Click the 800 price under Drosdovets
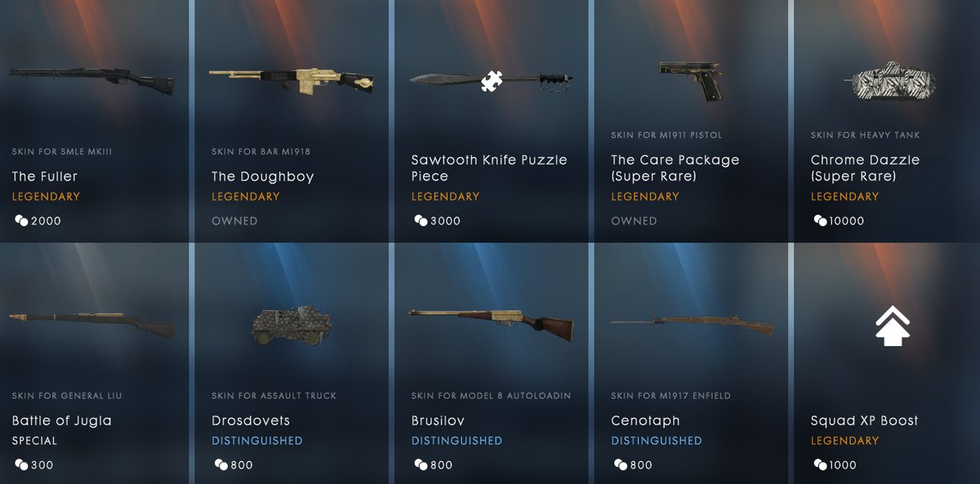980x484 pixels. click(242, 465)
